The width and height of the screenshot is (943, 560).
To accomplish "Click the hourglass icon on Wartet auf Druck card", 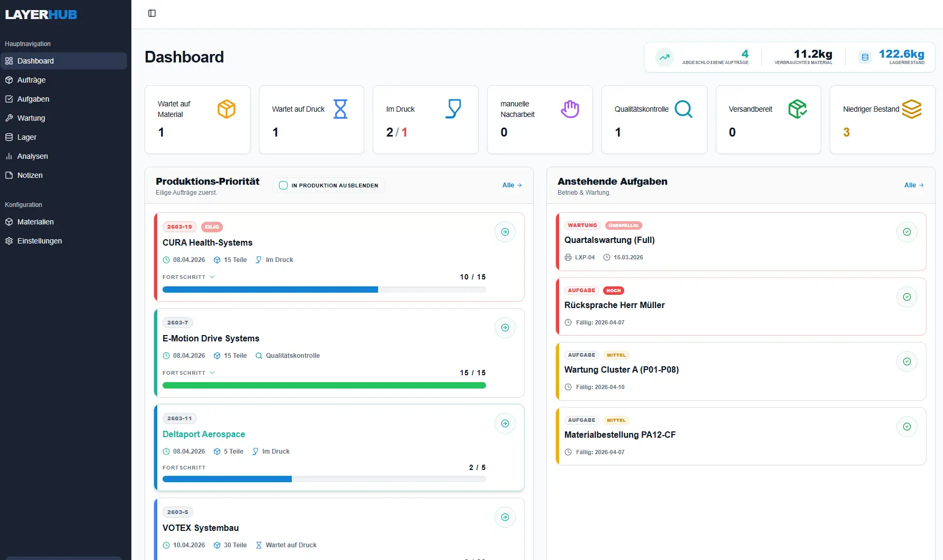I will tap(340, 109).
